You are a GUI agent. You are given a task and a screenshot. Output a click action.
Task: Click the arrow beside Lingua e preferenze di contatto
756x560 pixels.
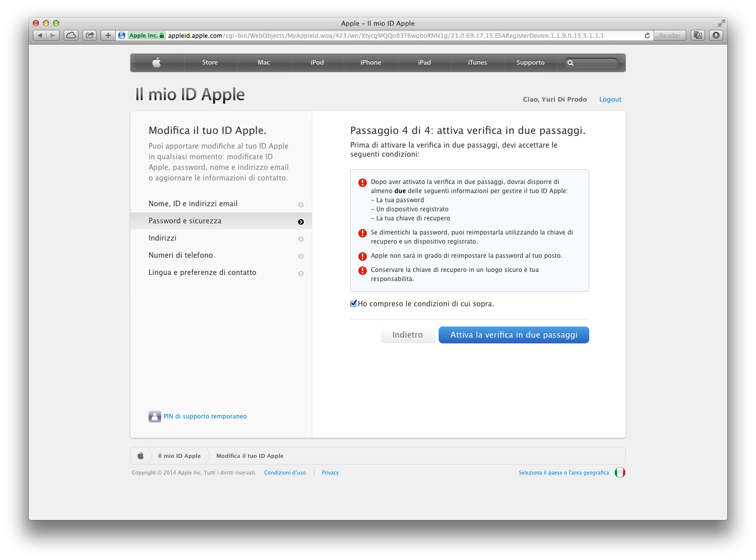(301, 273)
